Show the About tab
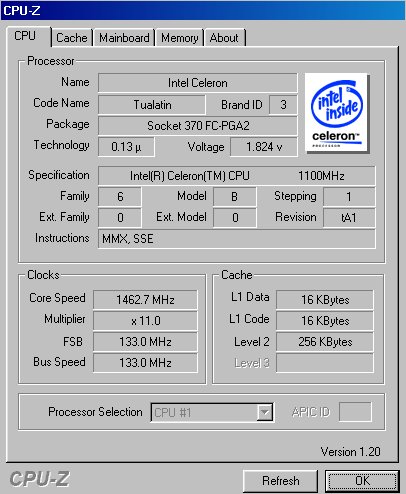The height and width of the screenshot is (494, 406). (x=224, y=37)
